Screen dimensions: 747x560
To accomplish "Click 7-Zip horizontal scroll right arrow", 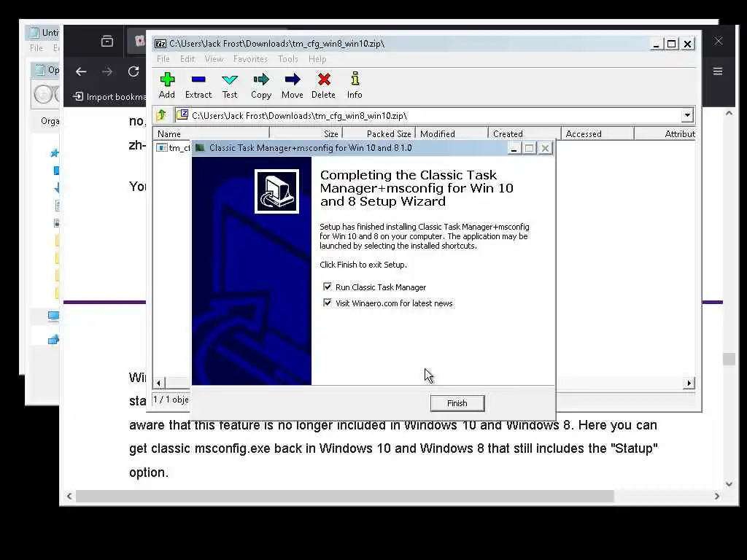I will point(689,383).
